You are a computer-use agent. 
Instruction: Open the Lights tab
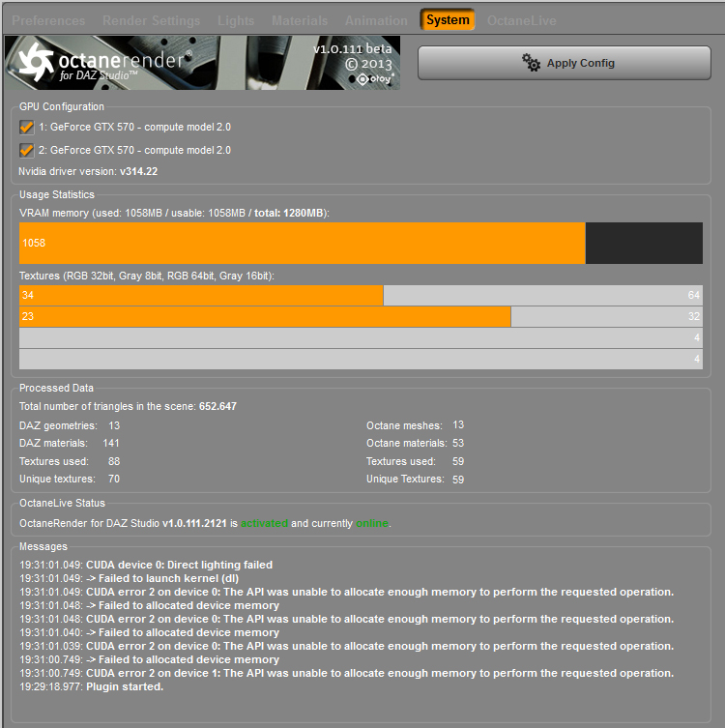[236, 20]
